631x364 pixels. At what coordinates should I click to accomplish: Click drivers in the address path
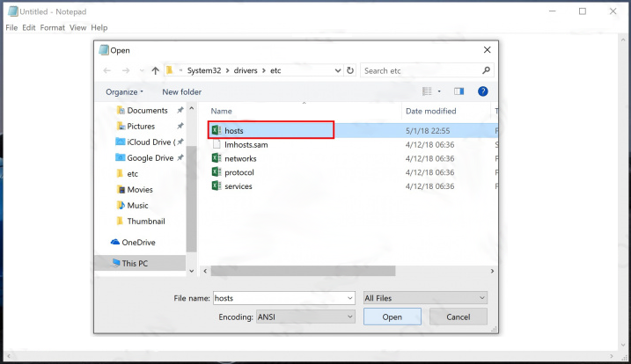246,70
